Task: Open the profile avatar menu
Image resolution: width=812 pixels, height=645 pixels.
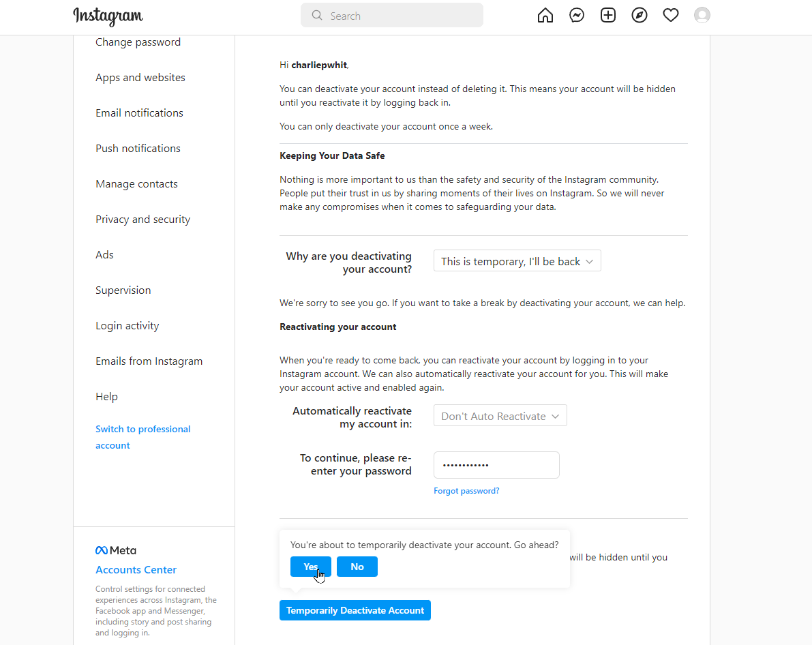Action: pyautogui.click(x=702, y=16)
